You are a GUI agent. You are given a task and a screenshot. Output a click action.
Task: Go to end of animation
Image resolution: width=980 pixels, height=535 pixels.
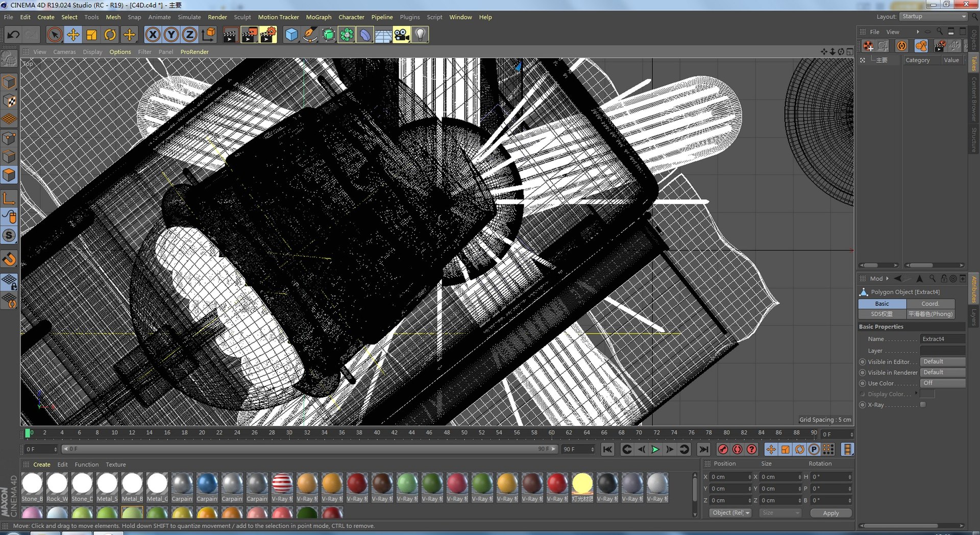click(703, 449)
